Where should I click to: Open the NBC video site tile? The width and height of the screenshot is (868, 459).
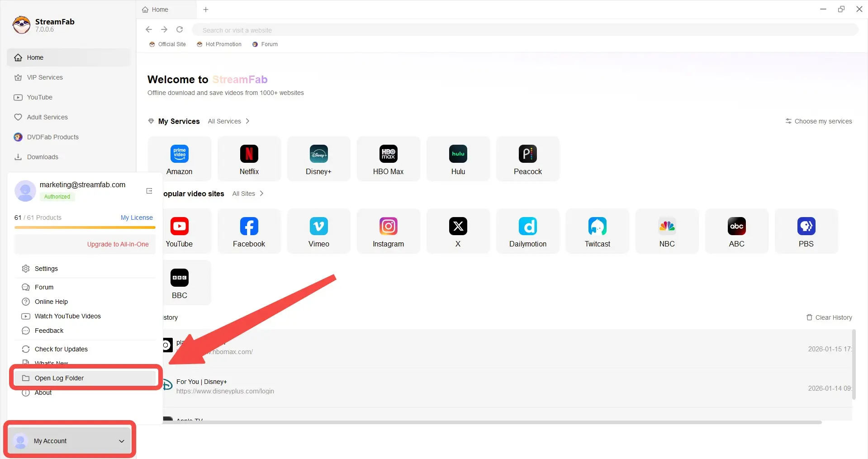click(x=667, y=231)
